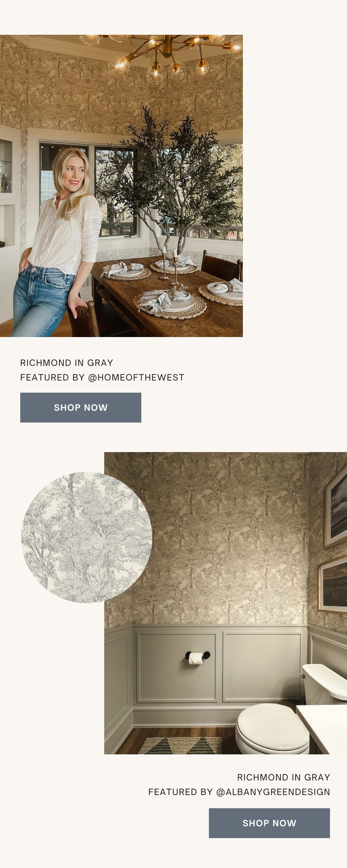Screen dimensions: 347x868
Task: Click the woman in white blouse
Action: (56, 243)
